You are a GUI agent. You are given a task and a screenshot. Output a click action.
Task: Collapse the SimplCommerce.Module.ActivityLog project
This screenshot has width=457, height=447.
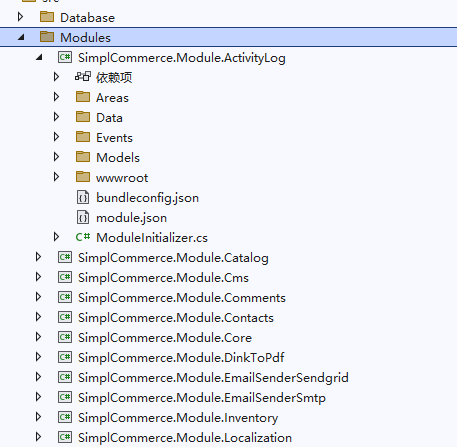(39, 57)
